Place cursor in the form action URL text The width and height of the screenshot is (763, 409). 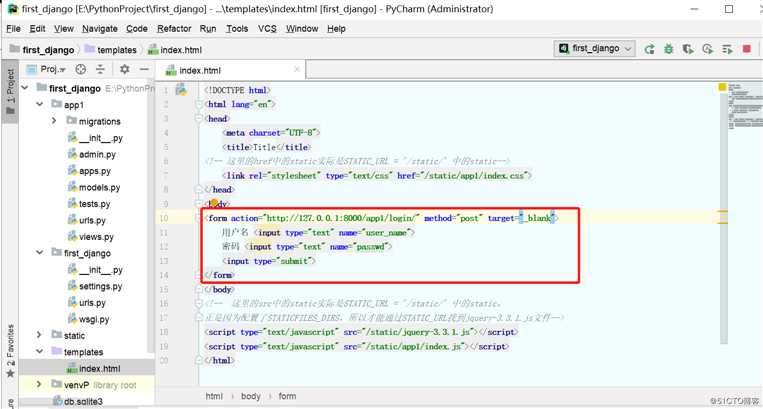(x=341, y=218)
